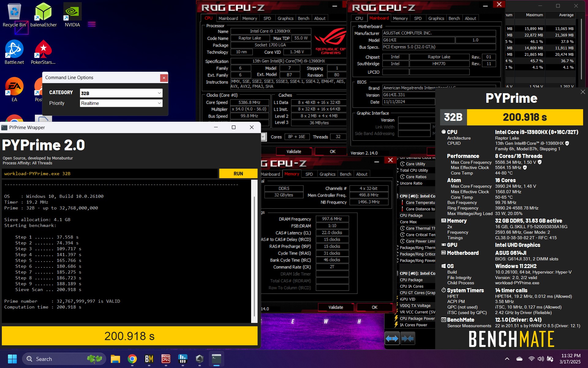The height and width of the screenshot is (368, 588).
Task: Launch Battle.net desktop shortcut
Action: [14, 52]
